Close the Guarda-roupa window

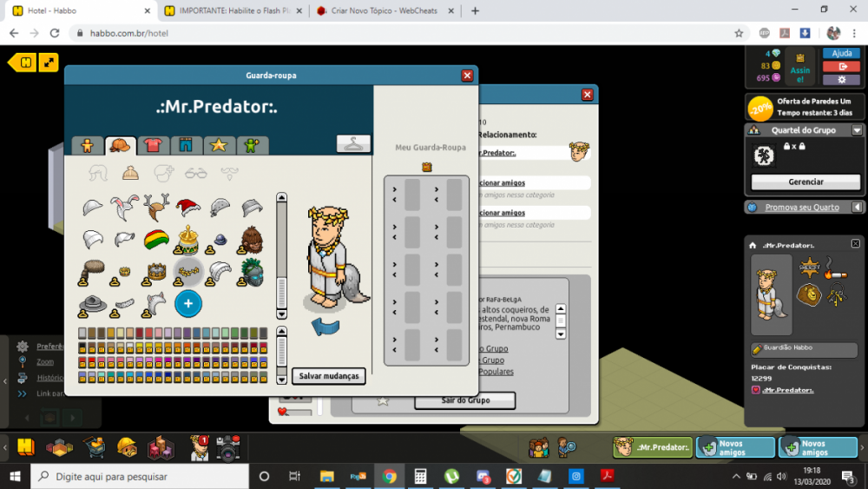(x=467, y=76)
